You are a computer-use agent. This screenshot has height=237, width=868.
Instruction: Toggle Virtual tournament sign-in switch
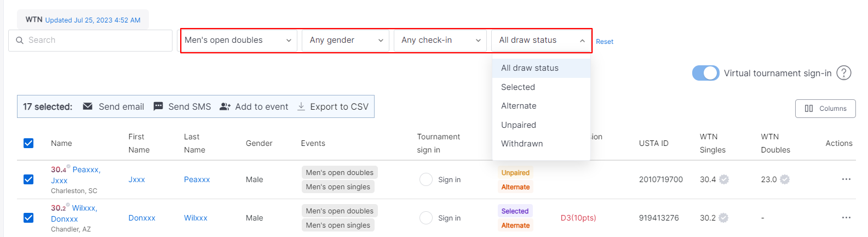coord(706,73)
